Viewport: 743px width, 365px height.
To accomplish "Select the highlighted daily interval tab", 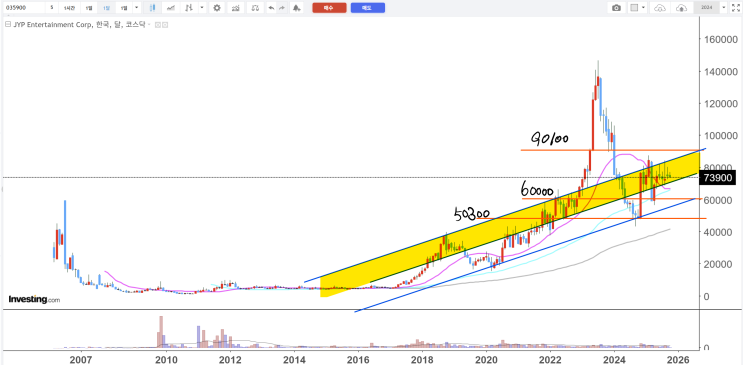I will [x=106, y=8].
